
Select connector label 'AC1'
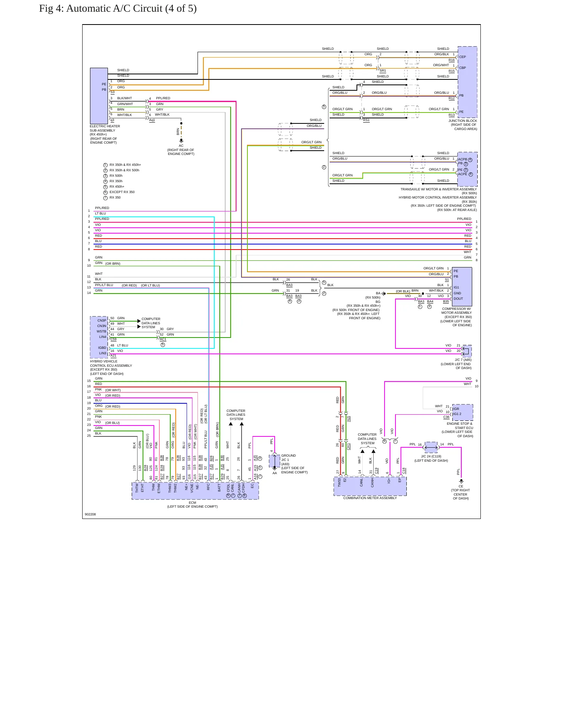tap(163, 339)
